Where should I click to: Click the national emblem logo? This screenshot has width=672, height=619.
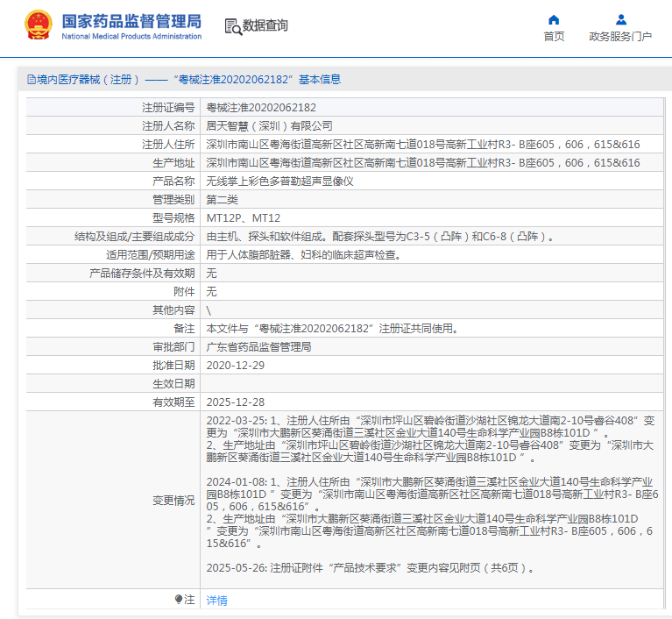point(39,25)
